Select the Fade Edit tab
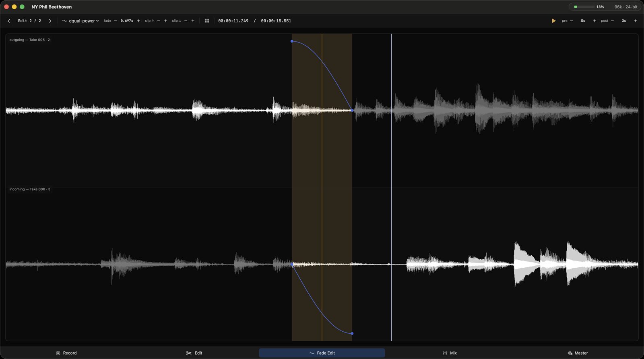This screenshot has width=644, height=359. tap(322, 353)
